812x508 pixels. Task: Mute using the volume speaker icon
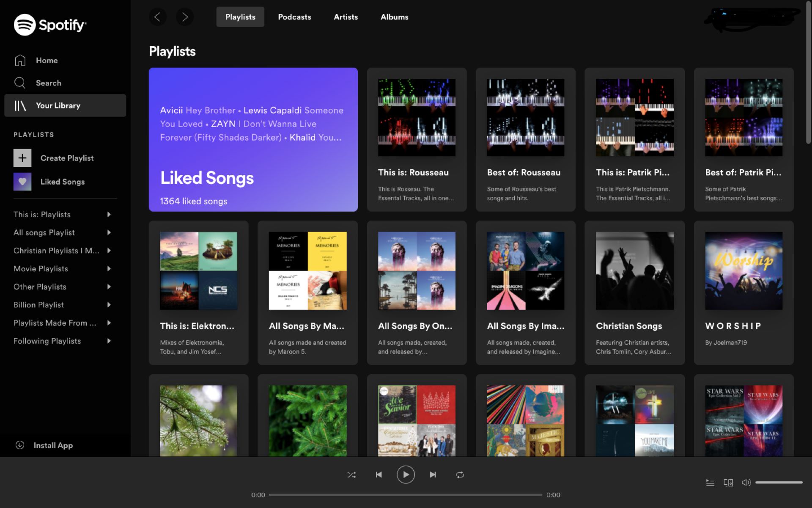(x=746, y=483)
